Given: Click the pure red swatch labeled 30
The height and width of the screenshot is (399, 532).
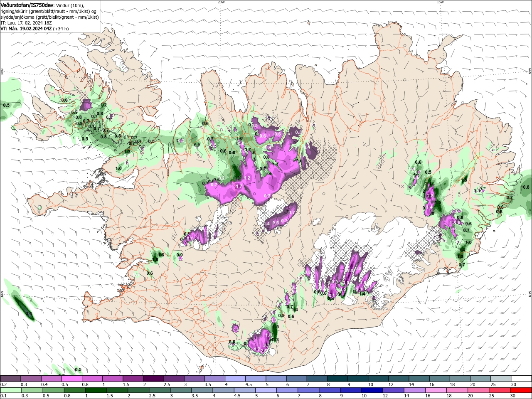Looking at the screenshot, I should [521, 390].
